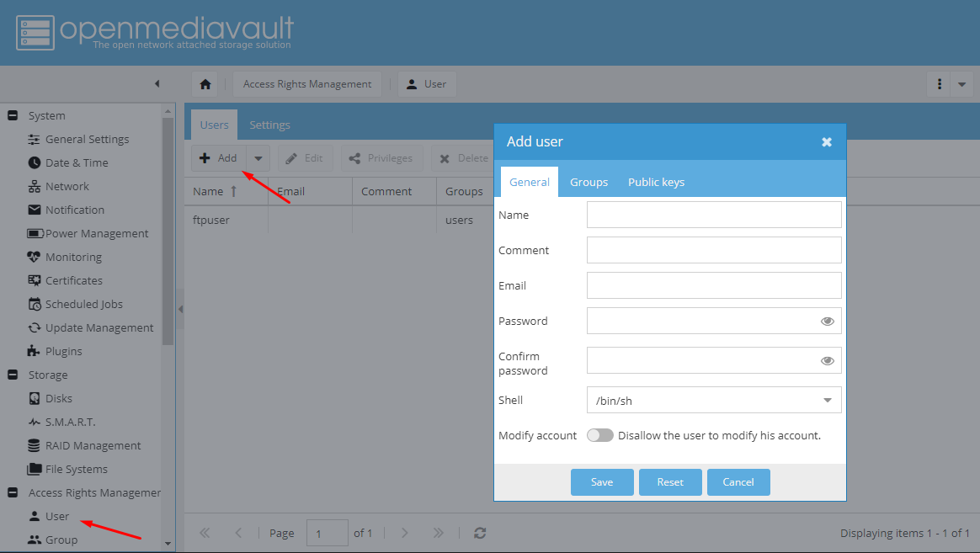Toggle the Modify account switch
The width and height of the screenshot is (980, 553).
pos(599,435)
